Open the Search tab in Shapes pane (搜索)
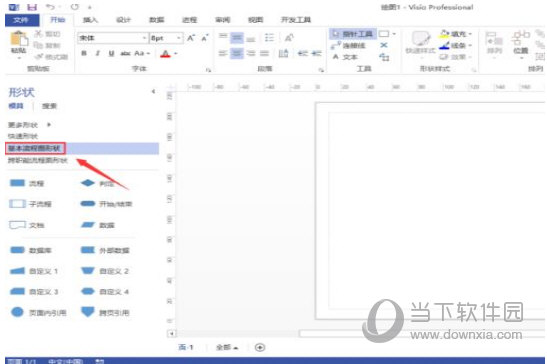Screen dimensions: 547x364 tap(49, 106)
